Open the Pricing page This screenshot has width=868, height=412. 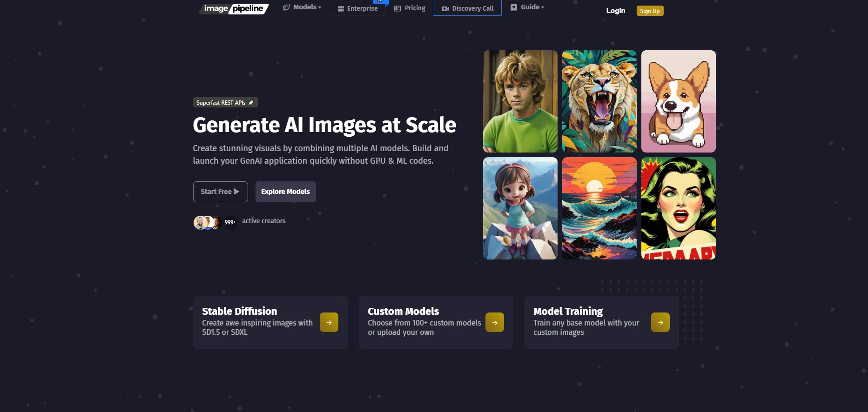click(x=410, y=8)
